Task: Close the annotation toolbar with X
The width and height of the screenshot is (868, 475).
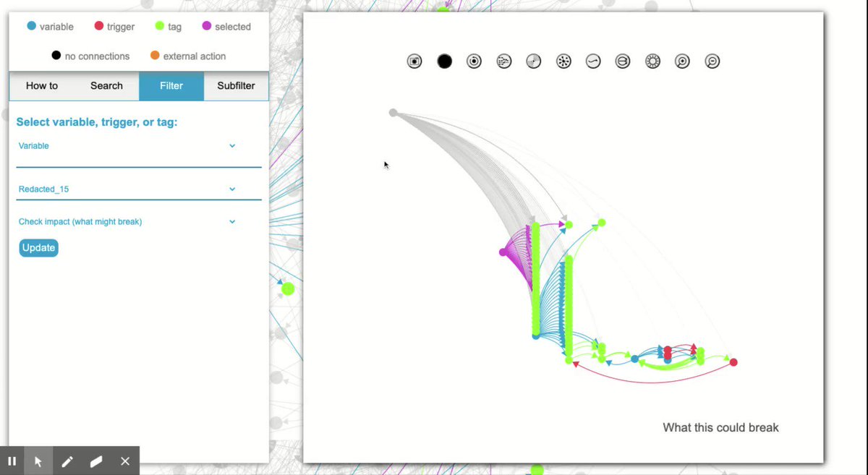Action: (125, 461)
